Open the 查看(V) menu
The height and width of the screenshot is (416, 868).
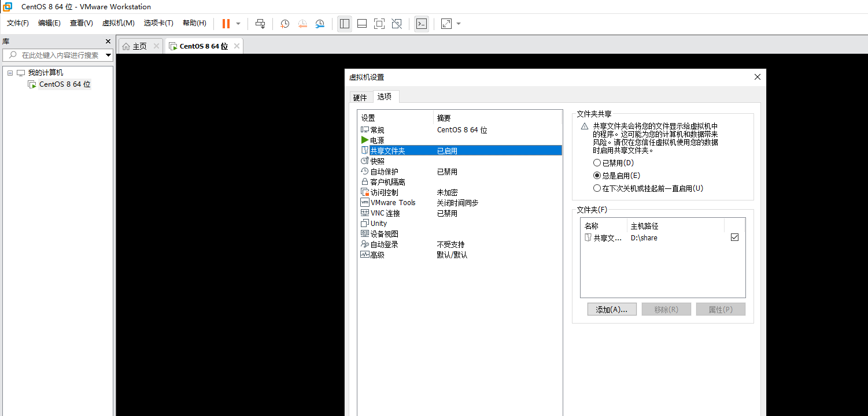coord(82,23)
